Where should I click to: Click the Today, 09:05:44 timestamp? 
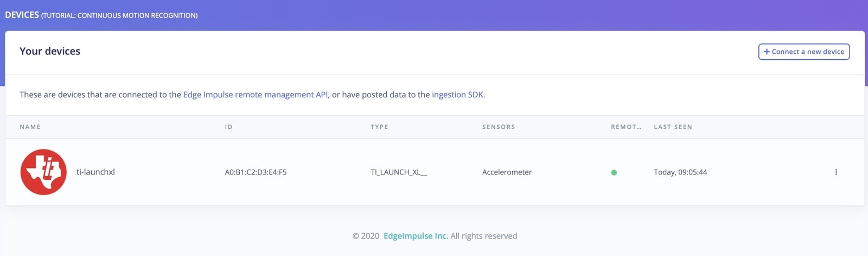click(680, 172)
